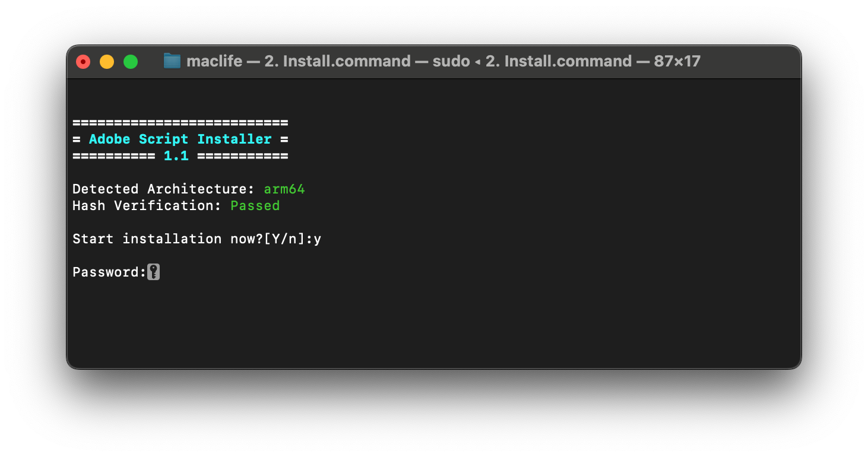
Task: Click the "Hash Verification:" label
Action: click(x=147, y=206)
